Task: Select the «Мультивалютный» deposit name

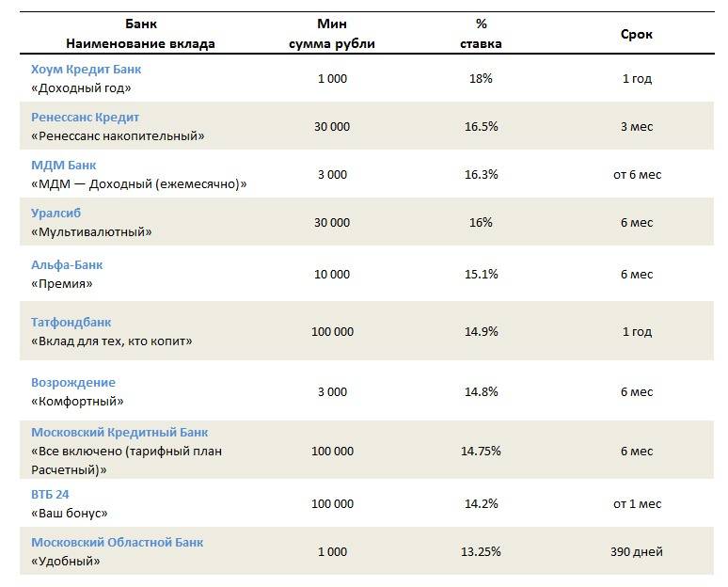Action: pyautogui.click(x=91, y=232)
